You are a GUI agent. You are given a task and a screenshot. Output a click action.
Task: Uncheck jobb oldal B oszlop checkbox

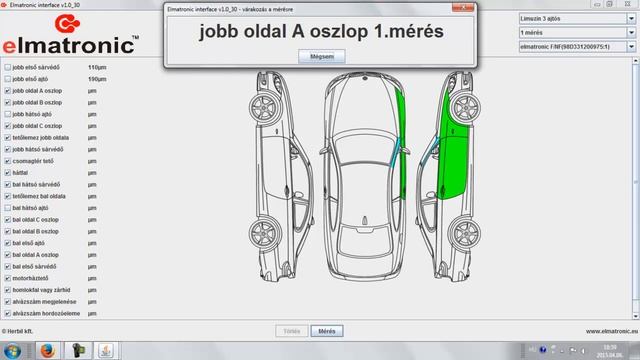7,103
